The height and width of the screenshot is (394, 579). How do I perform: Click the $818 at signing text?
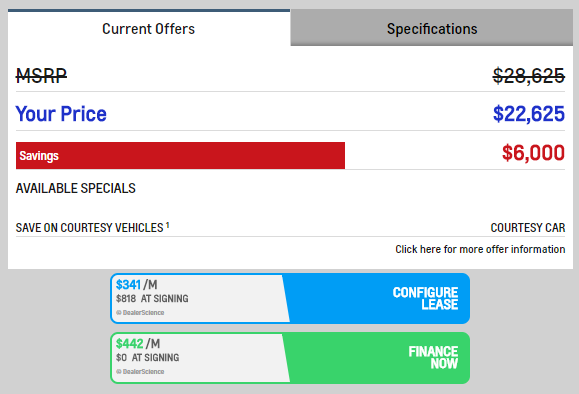[152, 298]
